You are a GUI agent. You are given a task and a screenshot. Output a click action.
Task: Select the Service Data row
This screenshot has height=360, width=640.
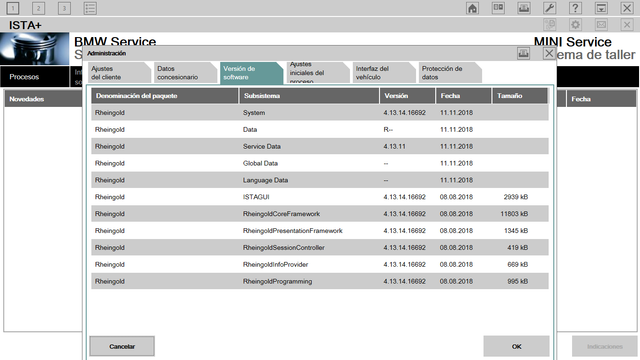320,146
